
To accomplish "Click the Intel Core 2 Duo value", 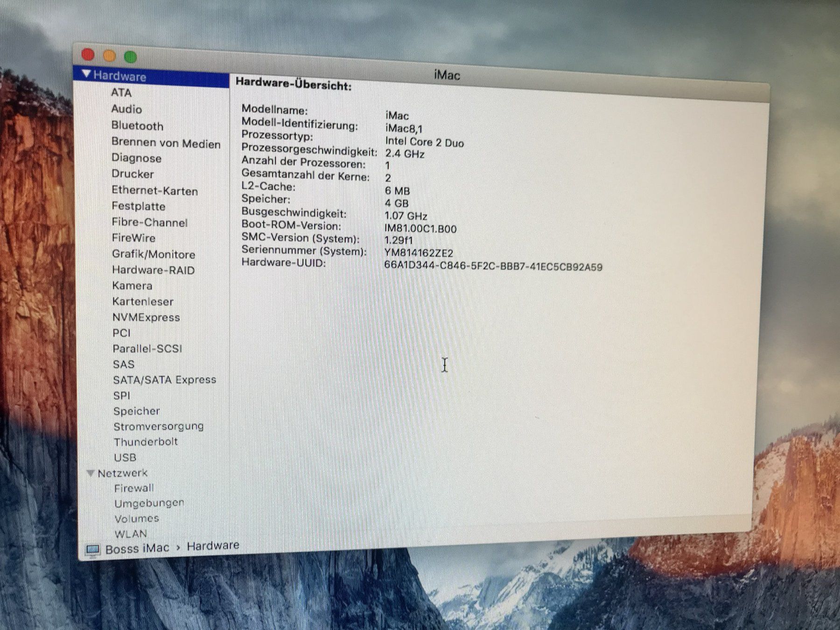I will (x=424, y=142).
